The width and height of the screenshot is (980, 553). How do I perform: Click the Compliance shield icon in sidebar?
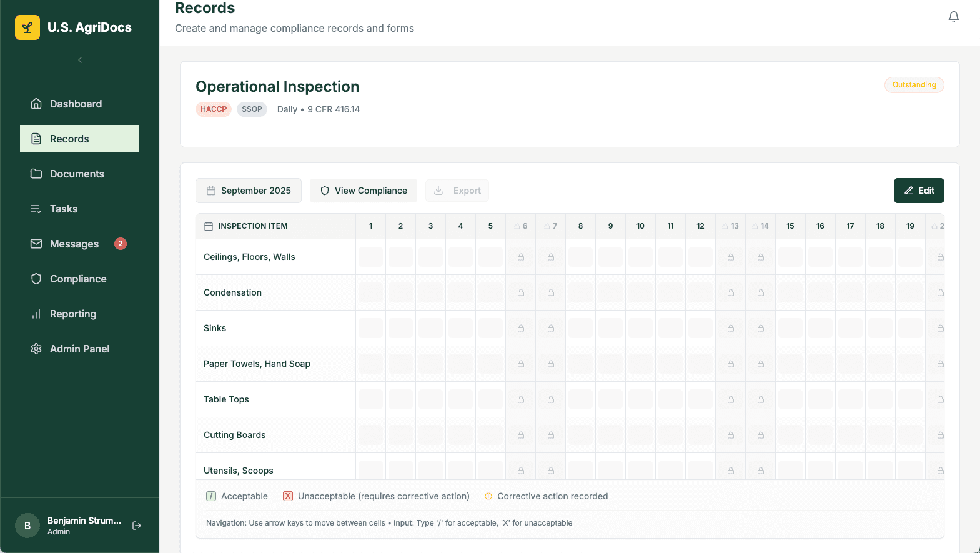pyautogui.click(x=36, y=279)
